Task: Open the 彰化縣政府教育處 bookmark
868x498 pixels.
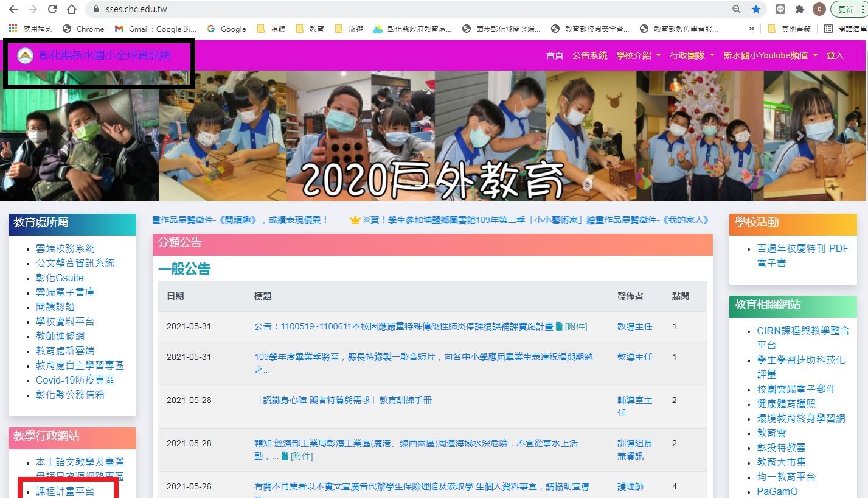Action: point(412,29)
